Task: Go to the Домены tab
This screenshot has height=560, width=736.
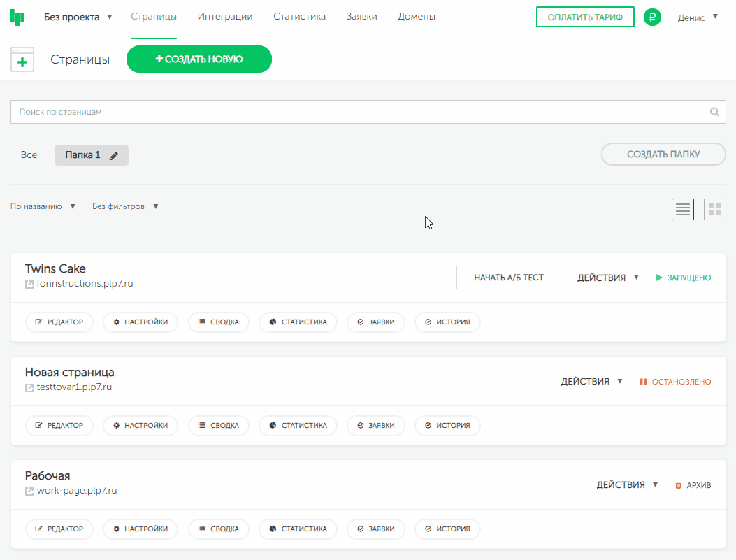Action: click(417, 17)
